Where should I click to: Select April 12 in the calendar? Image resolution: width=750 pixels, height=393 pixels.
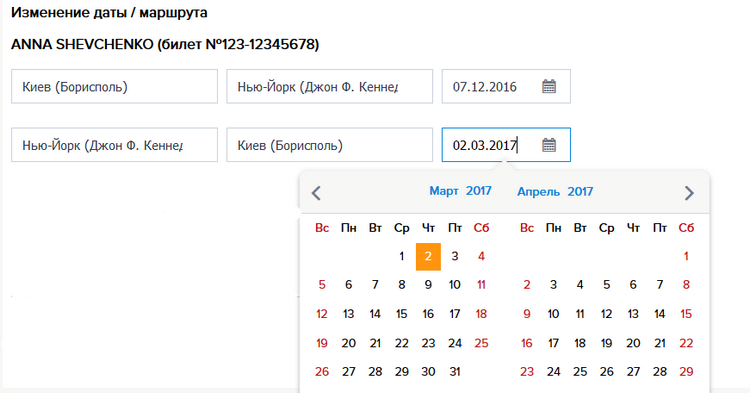tap(607, 314)
